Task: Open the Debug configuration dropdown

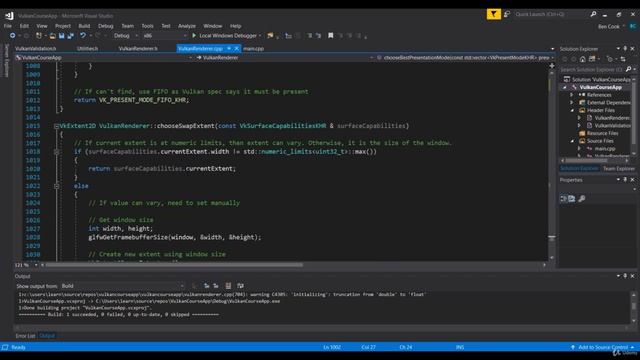Action: click(125, 36)
